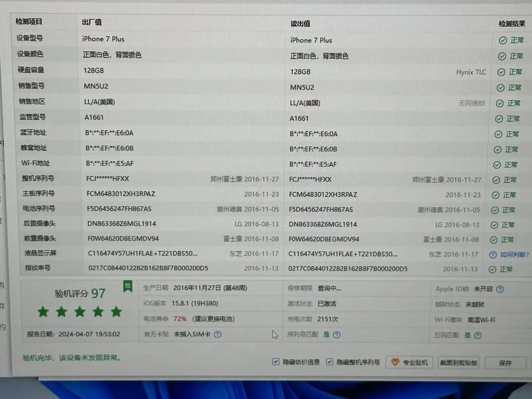The height and width of the screenshot is (399, 532).
Task: Click the fifth green star in the rating
Action: (116, 312)
